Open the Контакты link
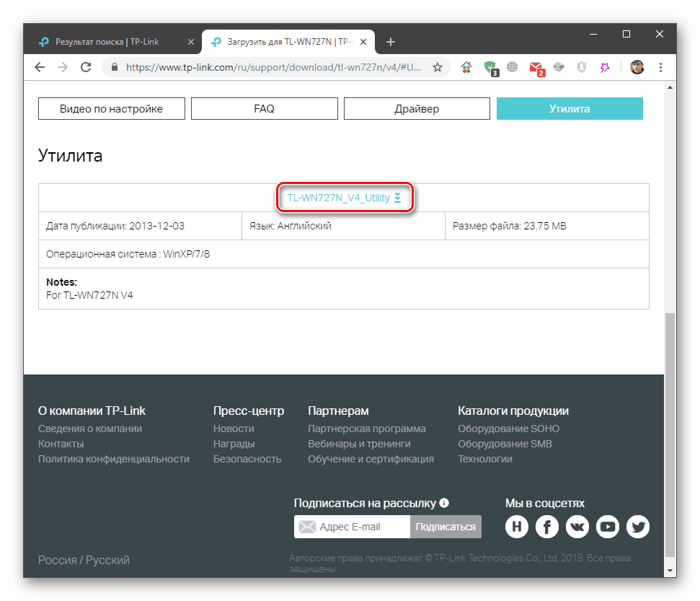 (61, 444)
